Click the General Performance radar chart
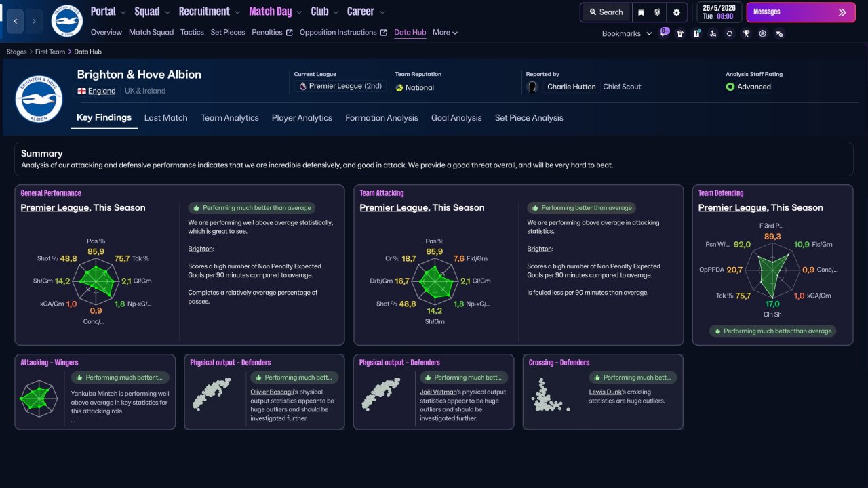Screen dimensions: 868x488 [96, 281]
